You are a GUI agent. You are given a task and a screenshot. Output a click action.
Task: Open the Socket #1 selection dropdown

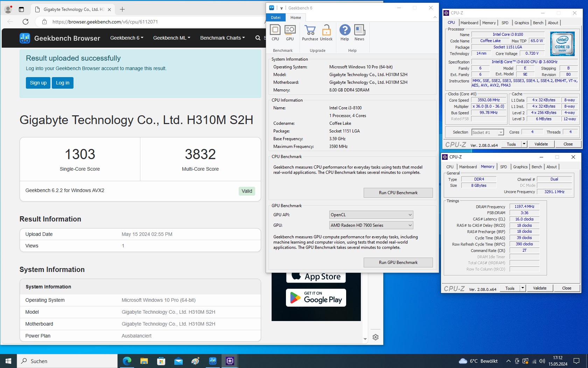[x=488, y=132]
